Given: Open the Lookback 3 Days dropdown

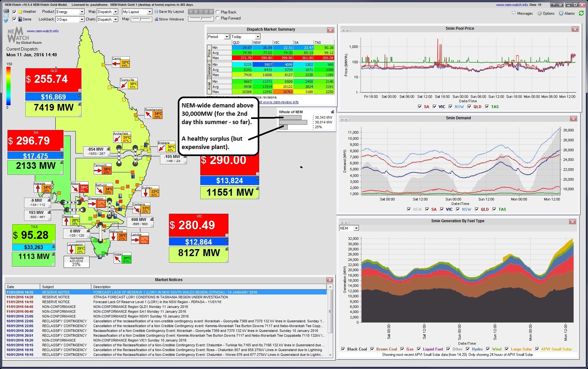Looking at the screenshot, I should 82,19.
